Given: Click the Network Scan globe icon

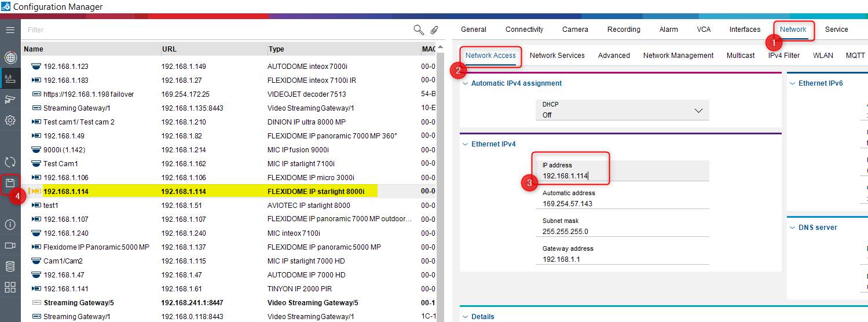Looking at the screenshot, I should 10,57.
